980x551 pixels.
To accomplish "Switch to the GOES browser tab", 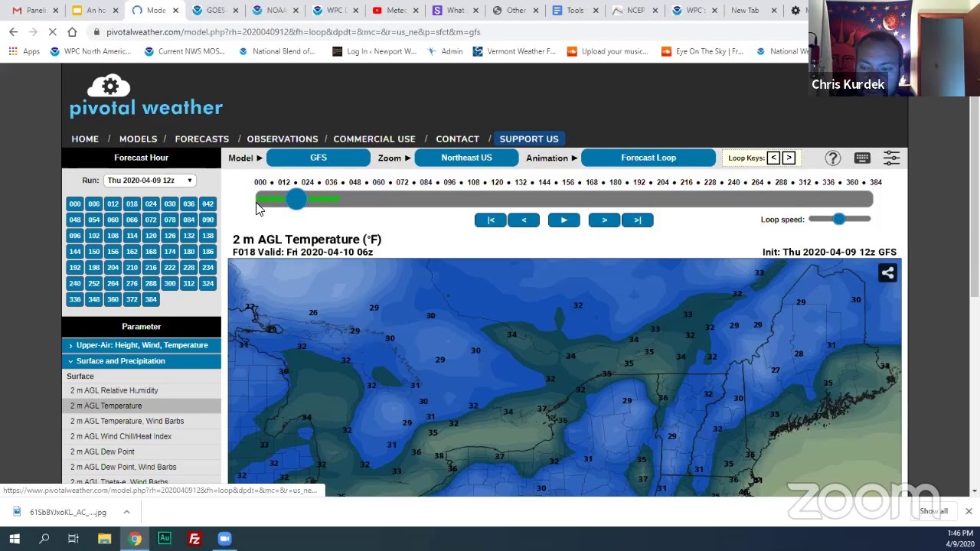I will pyautogui.click(x=216, y=11).
